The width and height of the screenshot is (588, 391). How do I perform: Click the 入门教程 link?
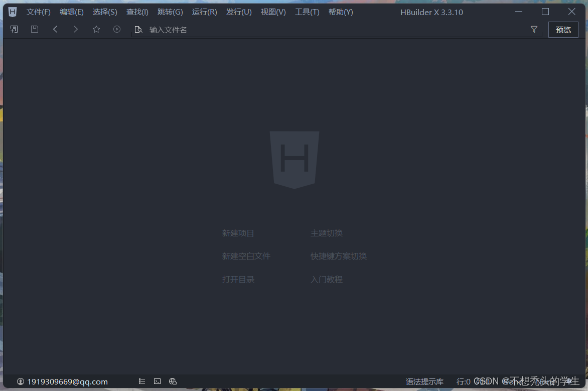[x=327, y=279]
